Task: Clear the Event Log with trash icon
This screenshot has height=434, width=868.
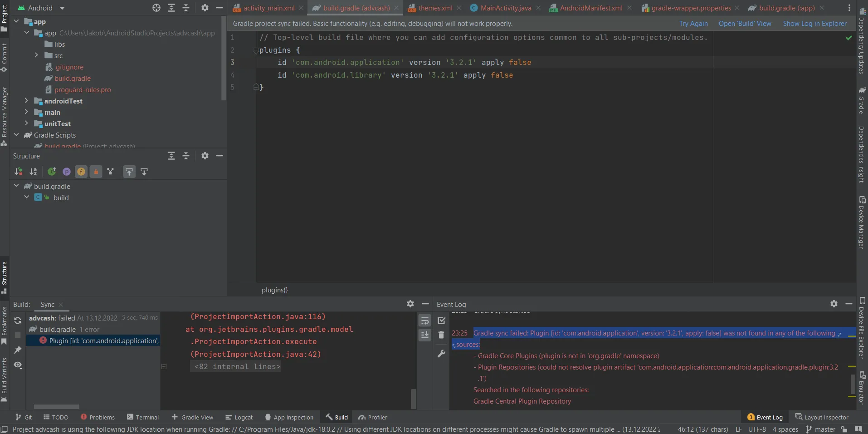Action: (441, 335)
